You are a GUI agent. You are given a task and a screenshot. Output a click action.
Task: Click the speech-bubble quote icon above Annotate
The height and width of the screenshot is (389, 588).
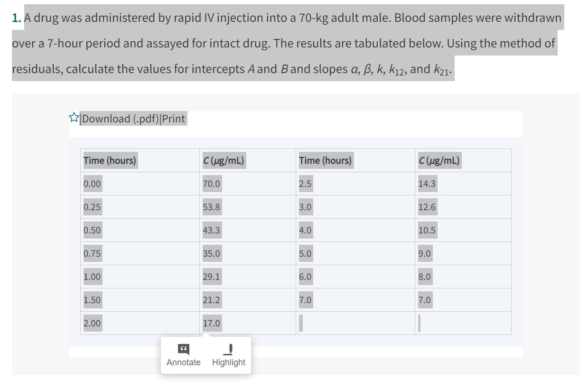[x=183, y=348]
